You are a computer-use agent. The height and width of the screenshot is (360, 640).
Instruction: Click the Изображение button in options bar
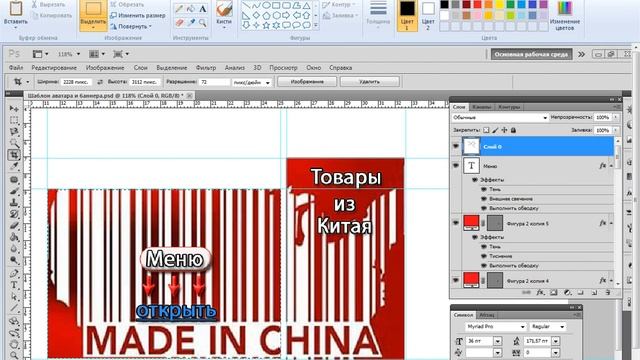pos(307,82)
